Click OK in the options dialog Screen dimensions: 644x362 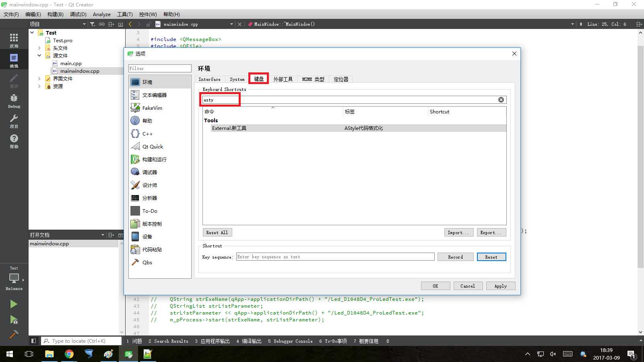436,286
